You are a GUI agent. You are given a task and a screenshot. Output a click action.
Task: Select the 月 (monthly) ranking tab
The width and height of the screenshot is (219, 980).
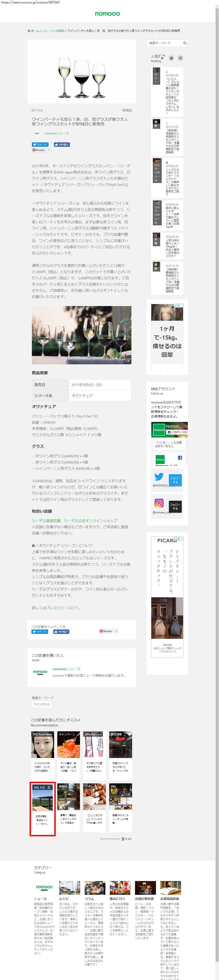pos(180,58)
